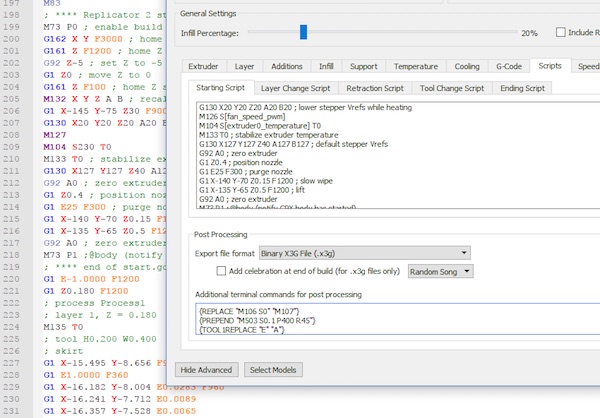Open the Extruder tab

pyautogui.click(x=203, y=66)
